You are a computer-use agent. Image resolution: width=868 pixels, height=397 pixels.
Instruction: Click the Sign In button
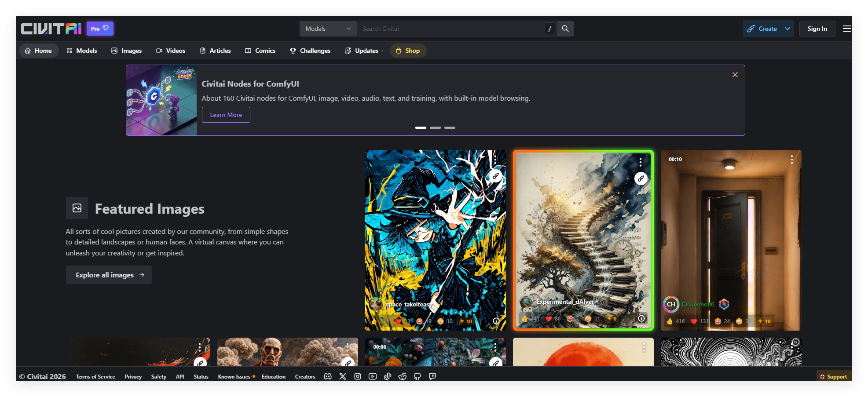pos(817,29)
